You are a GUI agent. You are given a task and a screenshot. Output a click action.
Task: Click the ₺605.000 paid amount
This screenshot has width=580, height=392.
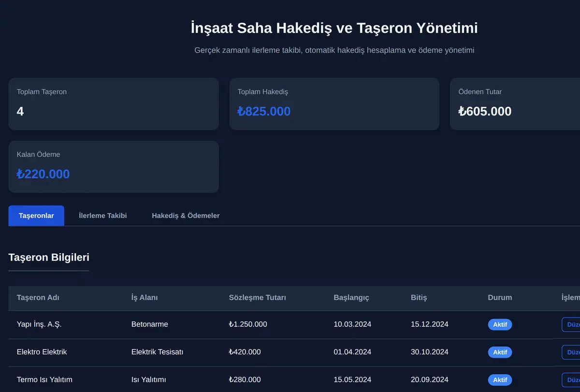point(485,112)
